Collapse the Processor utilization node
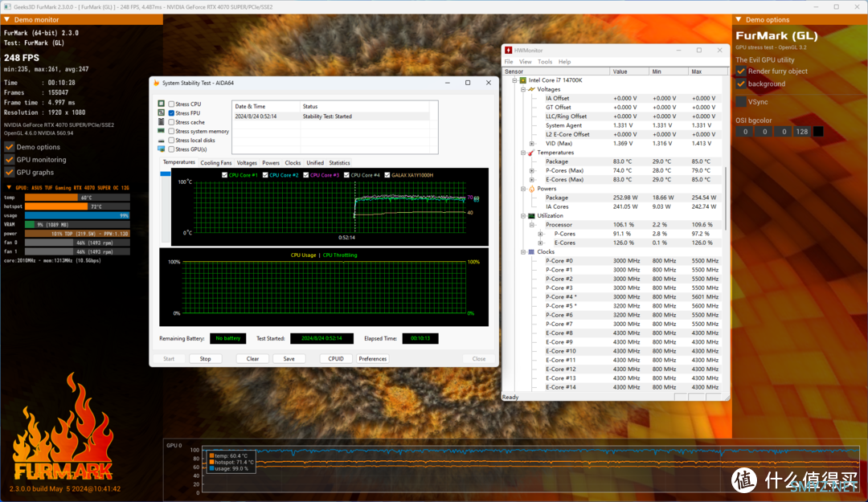Screen dimensions: 868x502 (x=532, y=225)
